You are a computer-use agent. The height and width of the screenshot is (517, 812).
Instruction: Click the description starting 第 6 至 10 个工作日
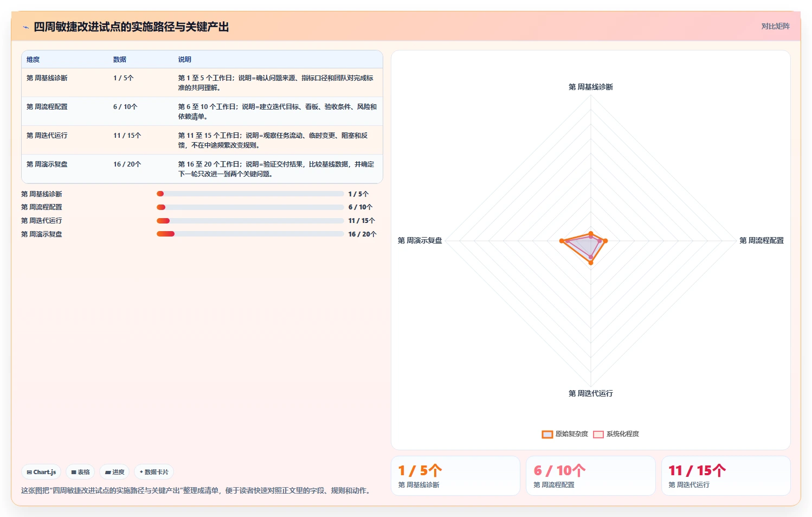coord(278,111)
